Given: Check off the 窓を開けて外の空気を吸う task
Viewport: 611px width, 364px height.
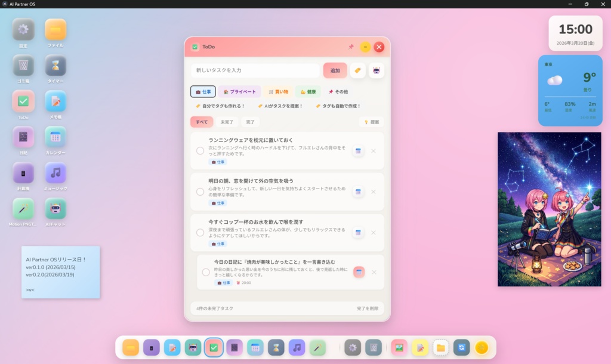Looking at the screenshot, I should [200, 192].
